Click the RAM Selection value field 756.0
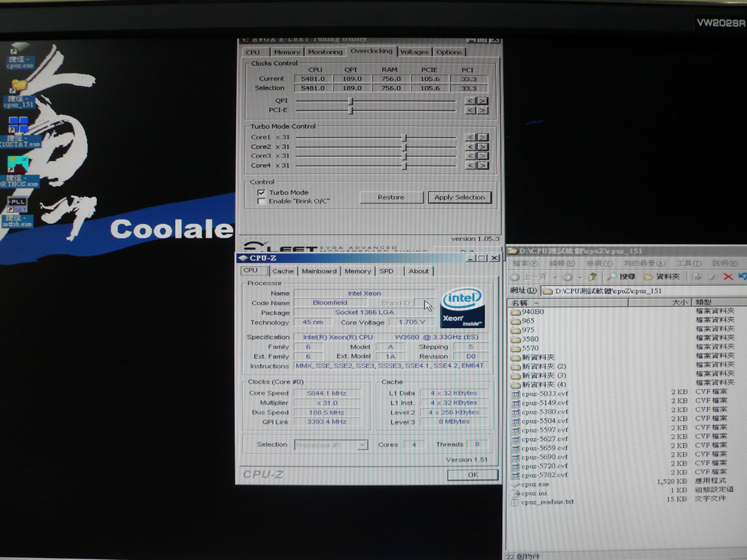Screen dimensions: 747x560 [x=391, y=88]
